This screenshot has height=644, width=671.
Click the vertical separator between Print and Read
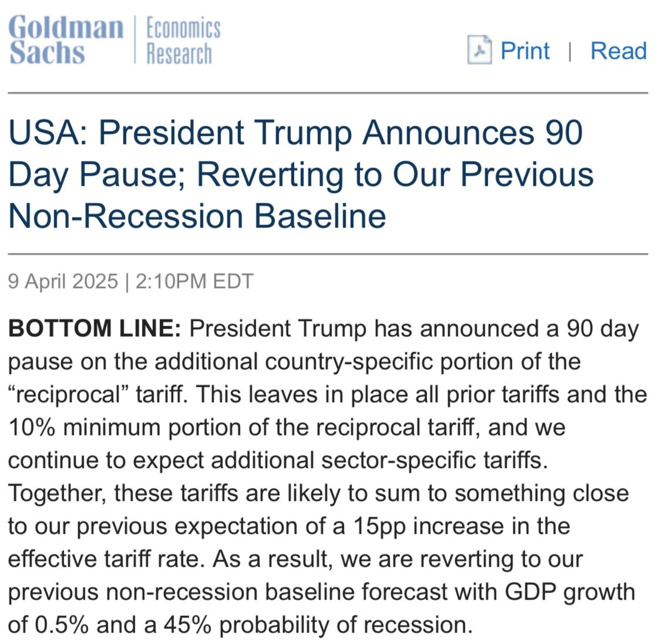(570, 51)
